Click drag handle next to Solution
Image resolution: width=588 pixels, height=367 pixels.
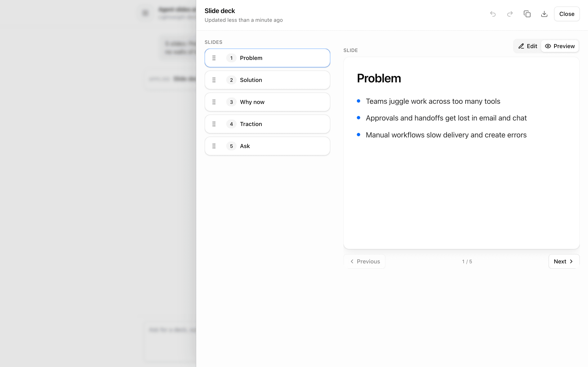214,80
